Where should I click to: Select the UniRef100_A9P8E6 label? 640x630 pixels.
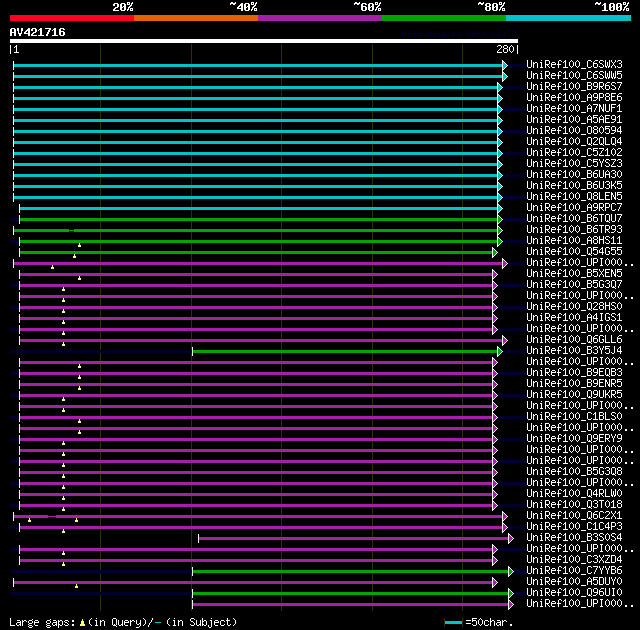click(x=574, y=98)
